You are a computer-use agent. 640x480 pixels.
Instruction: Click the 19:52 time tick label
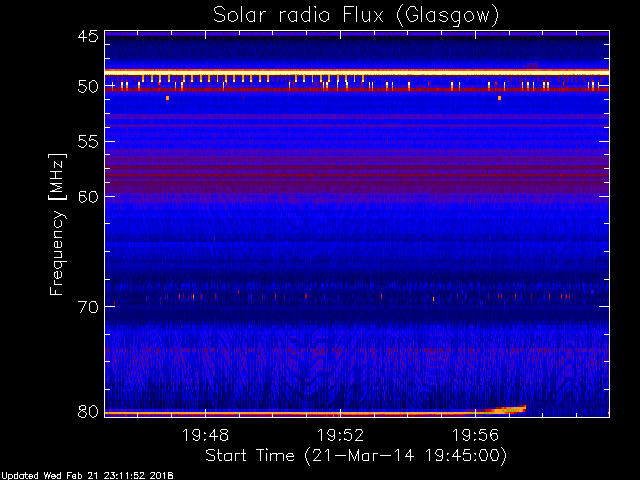tap(340, 435)
